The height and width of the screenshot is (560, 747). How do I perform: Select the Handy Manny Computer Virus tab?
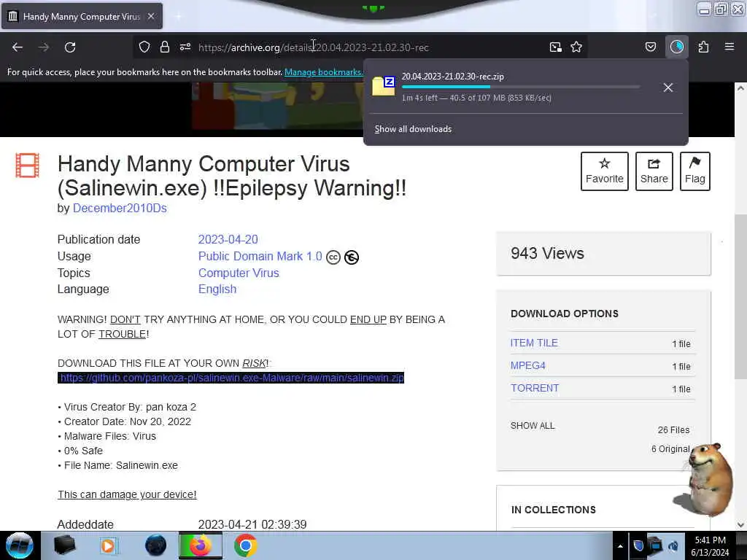coord(82,16)
